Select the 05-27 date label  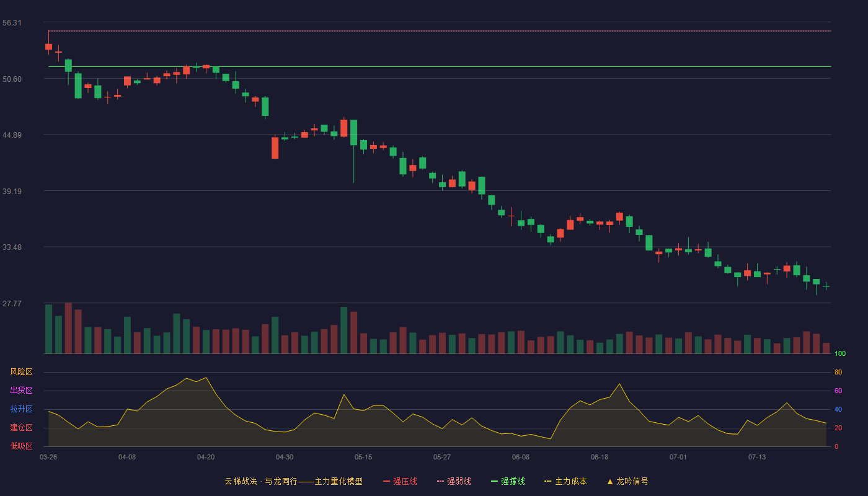pos(442,457)
